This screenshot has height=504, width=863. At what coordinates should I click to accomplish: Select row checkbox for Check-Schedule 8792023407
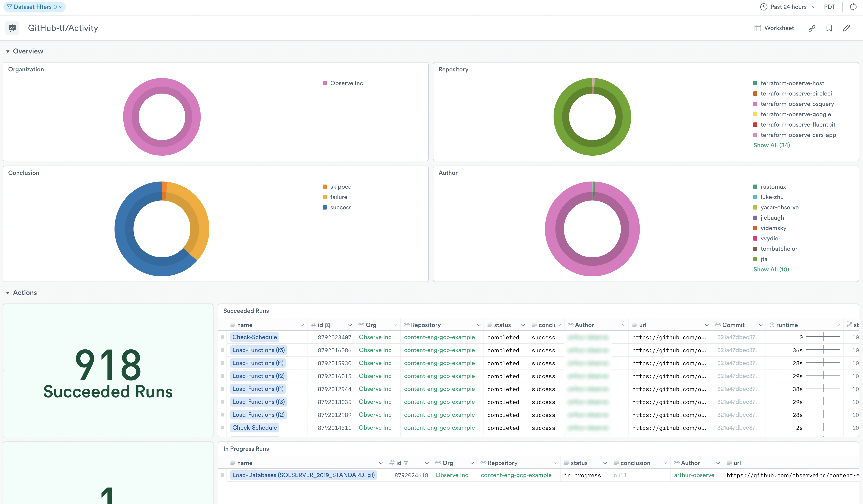pos(223,337)
